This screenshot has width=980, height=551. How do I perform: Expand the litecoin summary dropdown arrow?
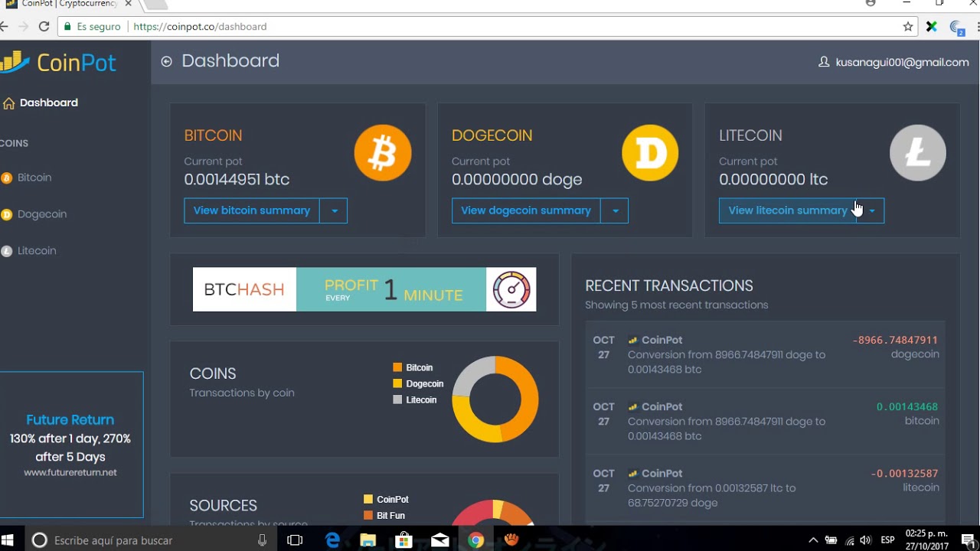(871, 210)
